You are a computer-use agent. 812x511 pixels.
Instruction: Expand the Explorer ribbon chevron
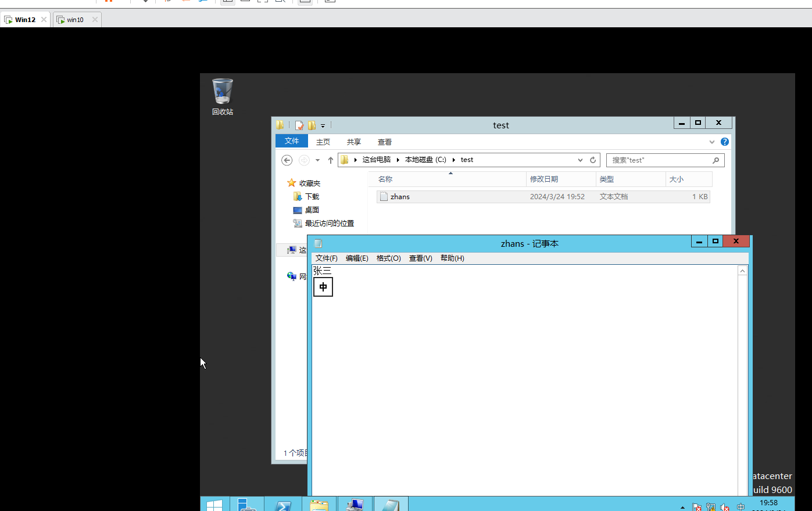pyautogui.click(x=712, y=142)
